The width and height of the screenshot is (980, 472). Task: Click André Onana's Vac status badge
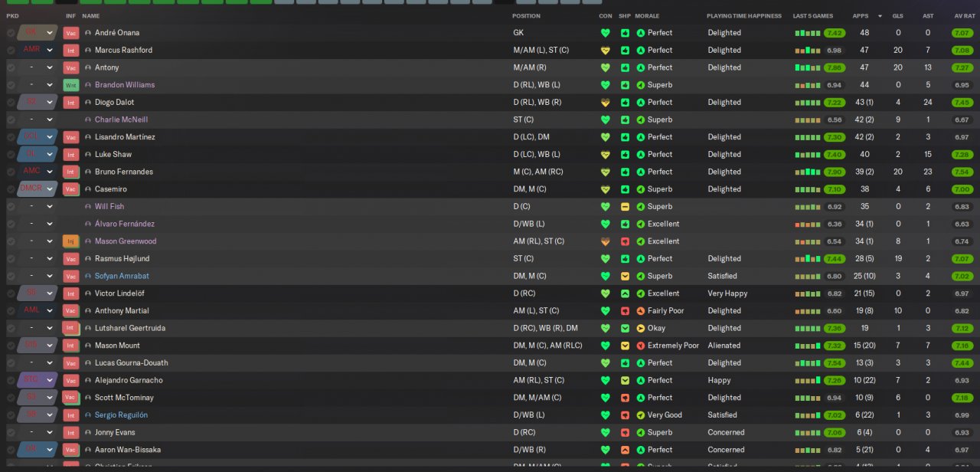click(70, 33)
